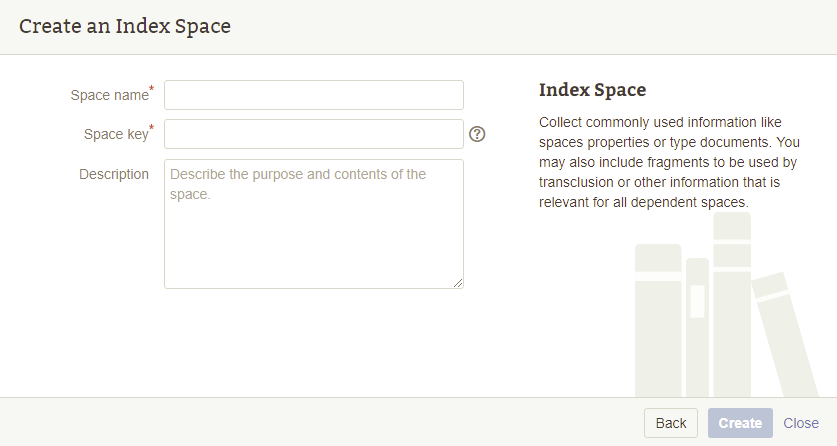Screen dimensions: 837x446
Task: Click the Description box resize handle
Action: pyautogui.click(x=458, y=283)
